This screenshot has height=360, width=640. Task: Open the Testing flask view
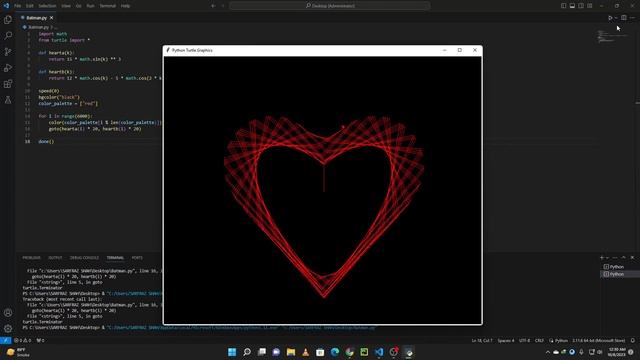tap(8, 100)
